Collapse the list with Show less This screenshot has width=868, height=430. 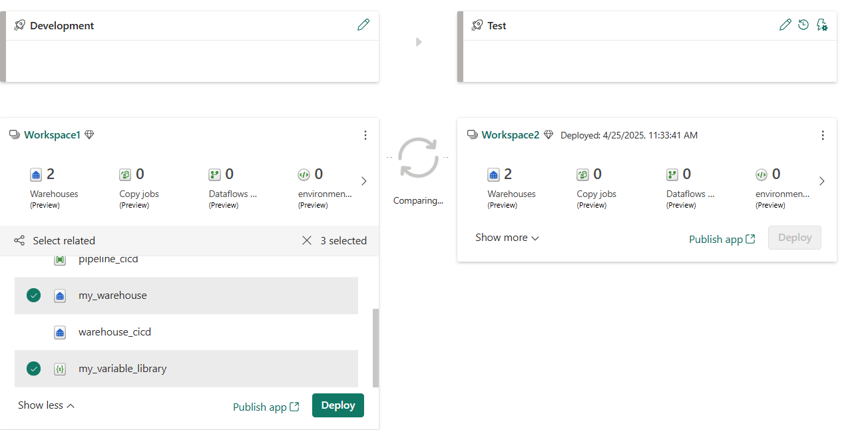46,405
